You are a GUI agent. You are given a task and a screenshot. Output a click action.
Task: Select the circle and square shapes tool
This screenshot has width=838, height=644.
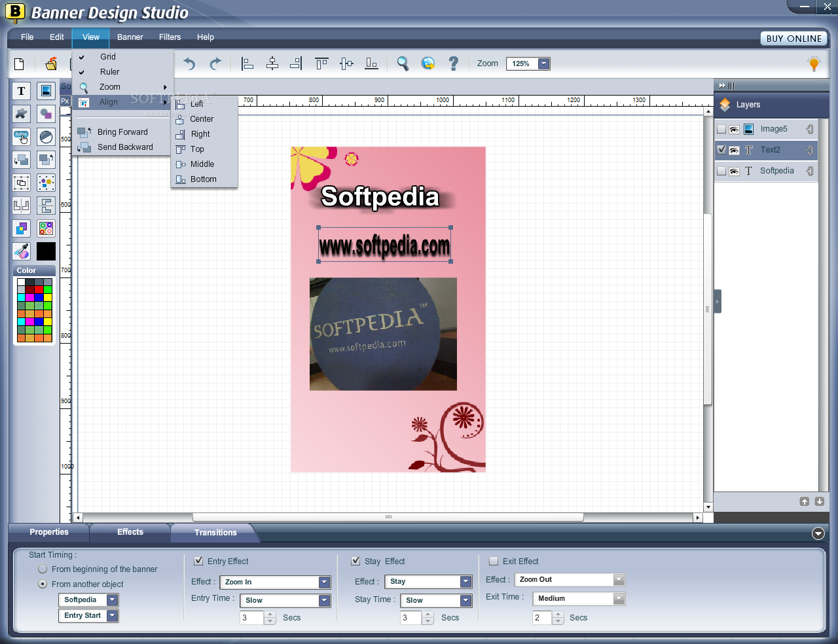[46, 114]
